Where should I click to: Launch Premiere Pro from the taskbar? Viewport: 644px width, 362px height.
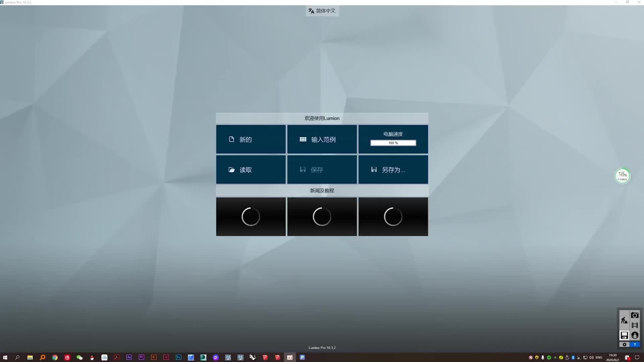pos(142,357)
